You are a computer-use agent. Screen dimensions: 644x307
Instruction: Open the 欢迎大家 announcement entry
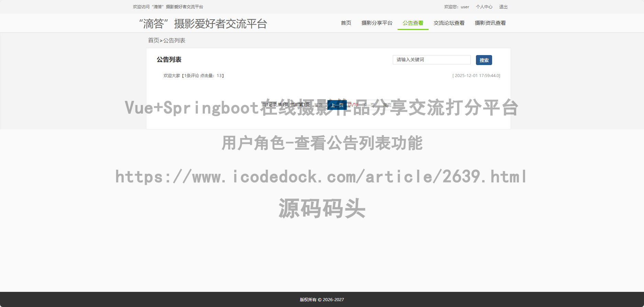172,76
